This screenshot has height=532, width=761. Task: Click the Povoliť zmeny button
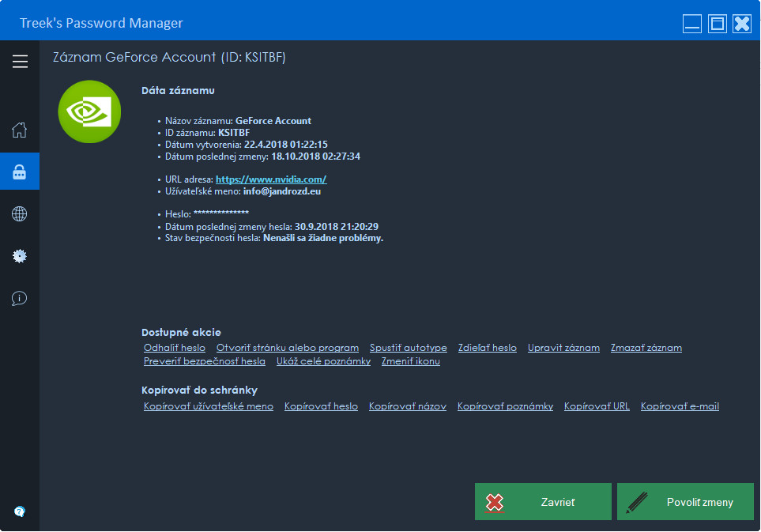(685, 501)
